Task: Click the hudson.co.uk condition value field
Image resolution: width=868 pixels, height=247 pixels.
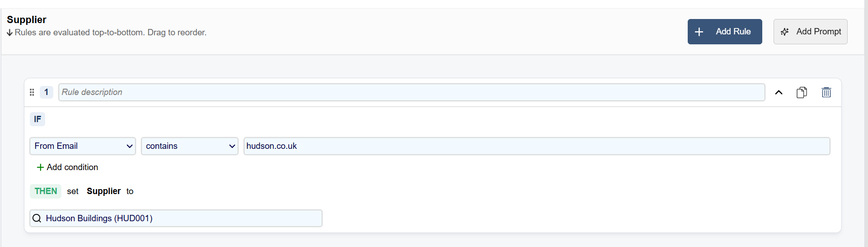Action: coord(537,146)
